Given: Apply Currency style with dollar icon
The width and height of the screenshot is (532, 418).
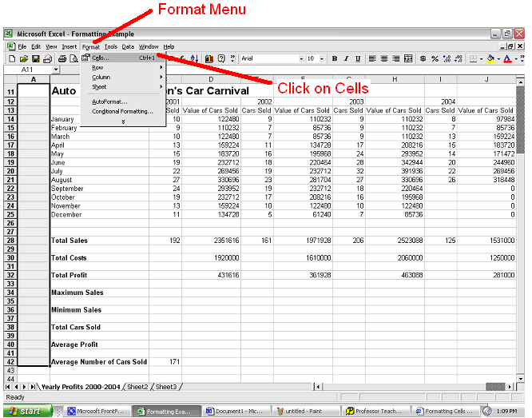Looking at the screenshot, I should [x=423, y=59].
